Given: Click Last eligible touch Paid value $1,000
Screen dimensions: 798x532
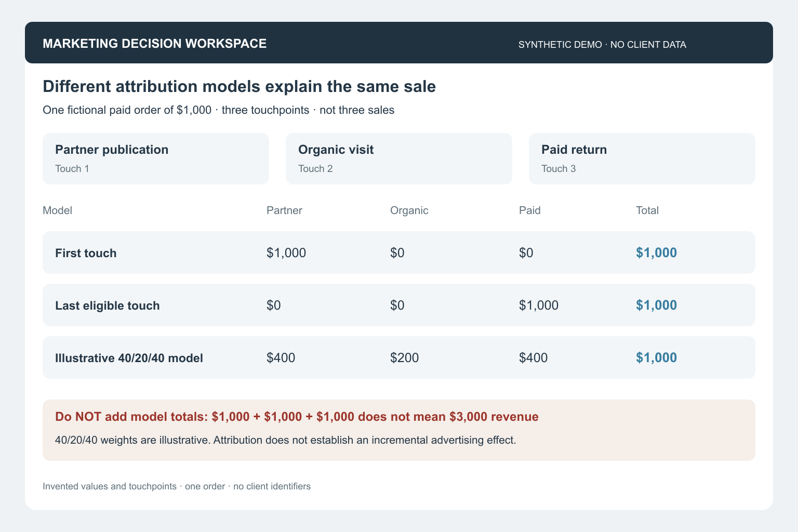Looking at the screenshot, I should [539, 305].
